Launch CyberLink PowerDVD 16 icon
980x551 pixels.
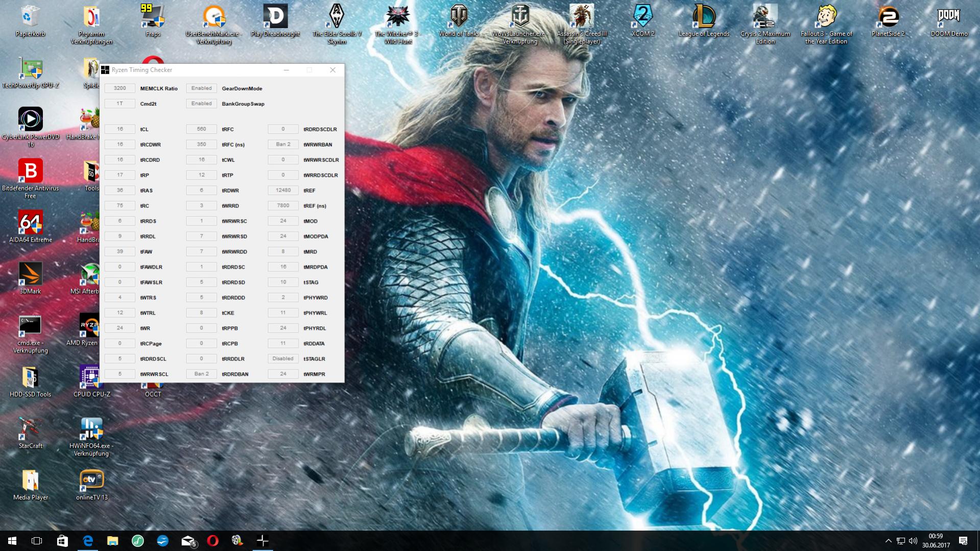pos(30,127)
